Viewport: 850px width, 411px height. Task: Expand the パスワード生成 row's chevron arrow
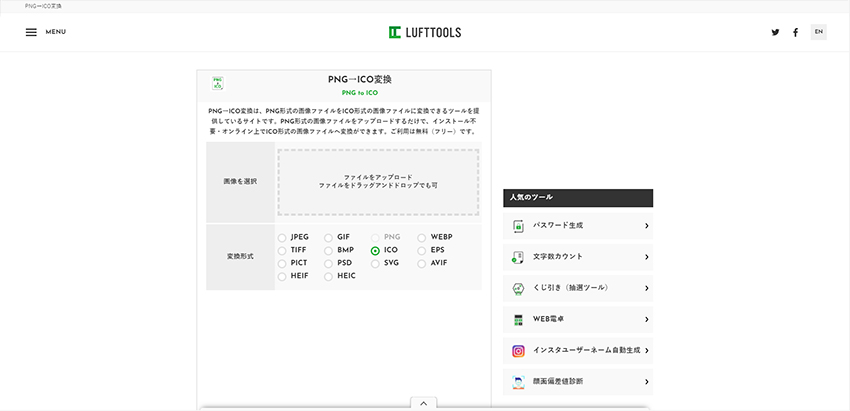click(x=647, y=226)
